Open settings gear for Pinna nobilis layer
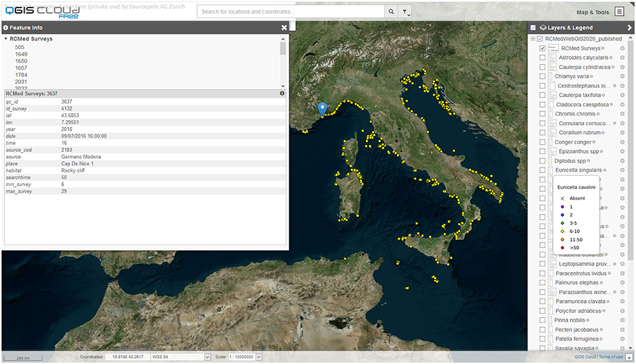636x364 pixels. pos(622,320)
